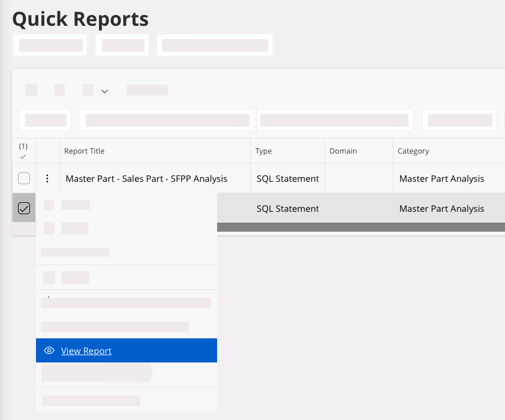Viewport: 505px width, 420px height.
Task: Check the box for Master Part - Sales Part - SFPP Analysis
Action: pyautogui.click(x=24, y=178)
